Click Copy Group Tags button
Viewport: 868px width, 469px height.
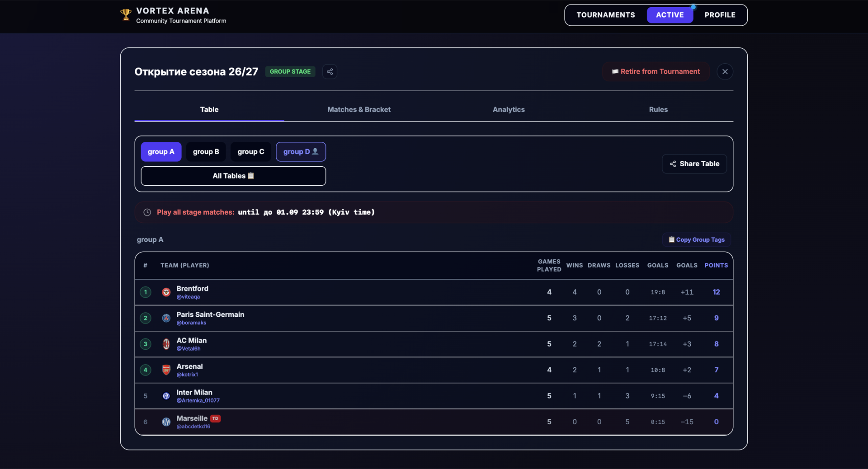click(x=697, y=240)
